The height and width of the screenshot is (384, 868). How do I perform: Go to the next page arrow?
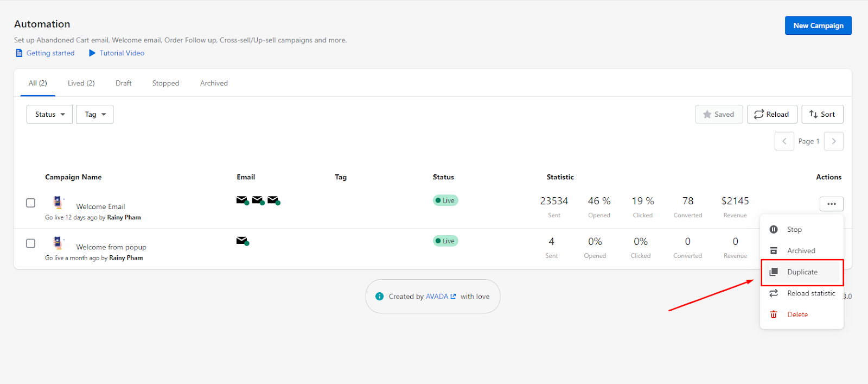tap(834, 141)
